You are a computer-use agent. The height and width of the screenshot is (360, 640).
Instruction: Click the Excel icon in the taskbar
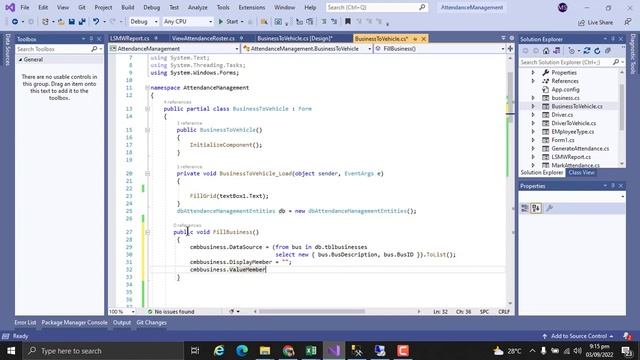[311, 351]
